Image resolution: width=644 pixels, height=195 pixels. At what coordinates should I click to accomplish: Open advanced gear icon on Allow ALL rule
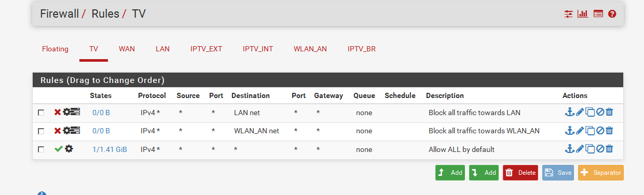click(x=69, y=149)
